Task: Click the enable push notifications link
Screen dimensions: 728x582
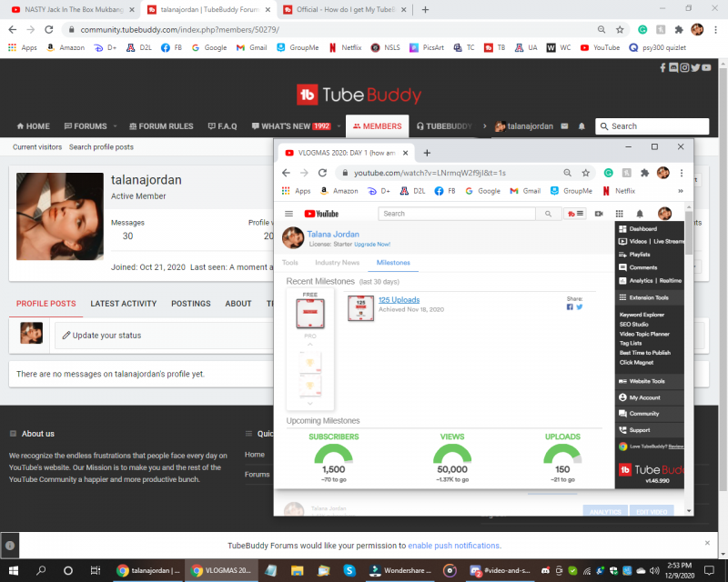Action: coord(454,546)
